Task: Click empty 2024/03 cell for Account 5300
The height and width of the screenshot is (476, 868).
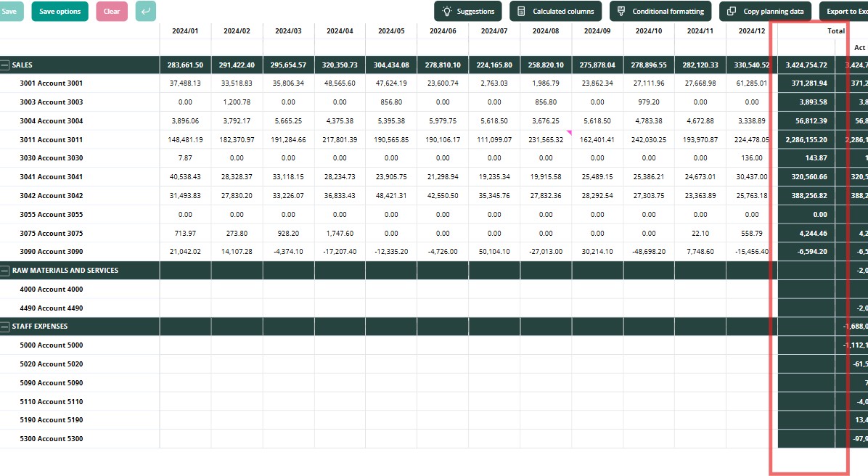Action: (x=288, y=439)
